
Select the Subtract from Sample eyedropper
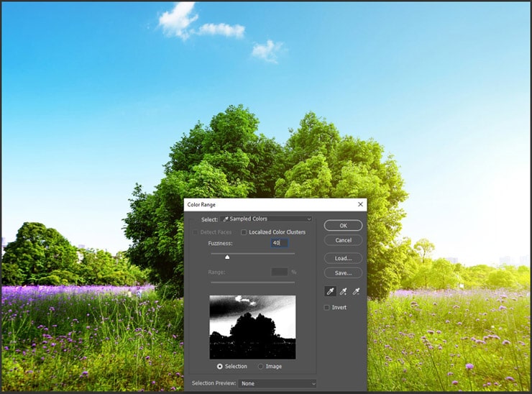pos(356,291)
